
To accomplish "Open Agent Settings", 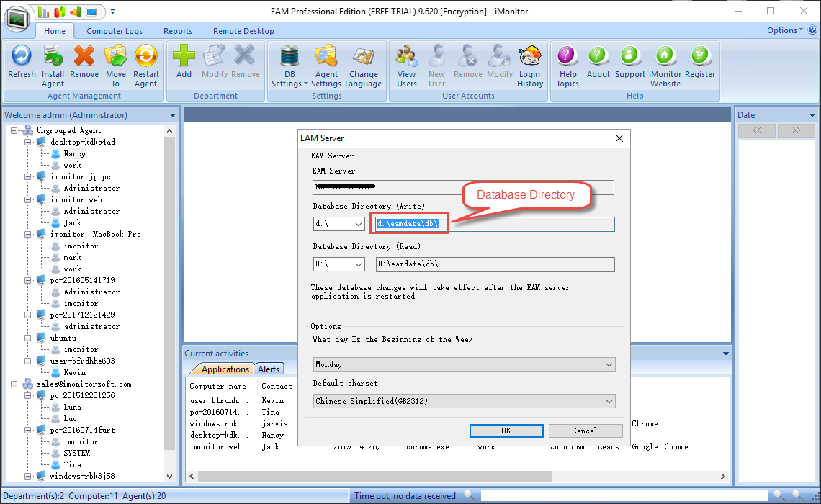I will click(326, 55).
